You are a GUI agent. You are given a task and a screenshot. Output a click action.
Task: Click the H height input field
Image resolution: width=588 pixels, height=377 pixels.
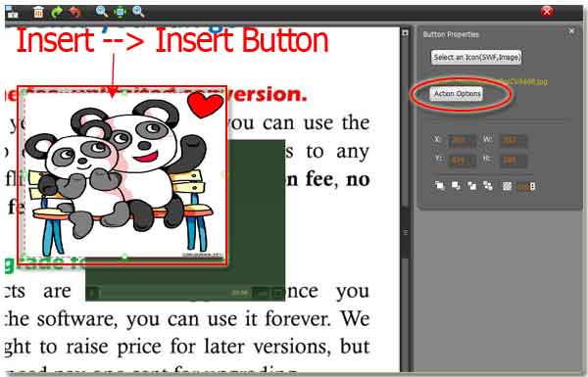point(513,161)
